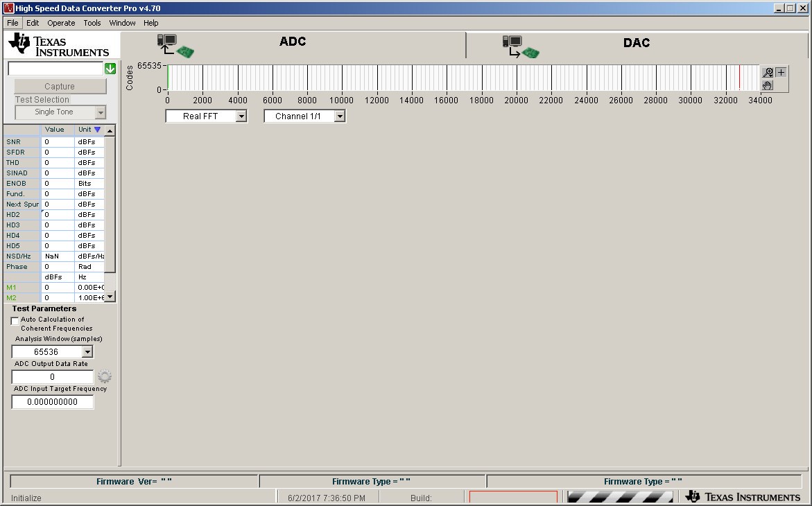812x506 pixels.
Task: Open the Operate menu
Action: pyautogui.click(x=61, y=23)
